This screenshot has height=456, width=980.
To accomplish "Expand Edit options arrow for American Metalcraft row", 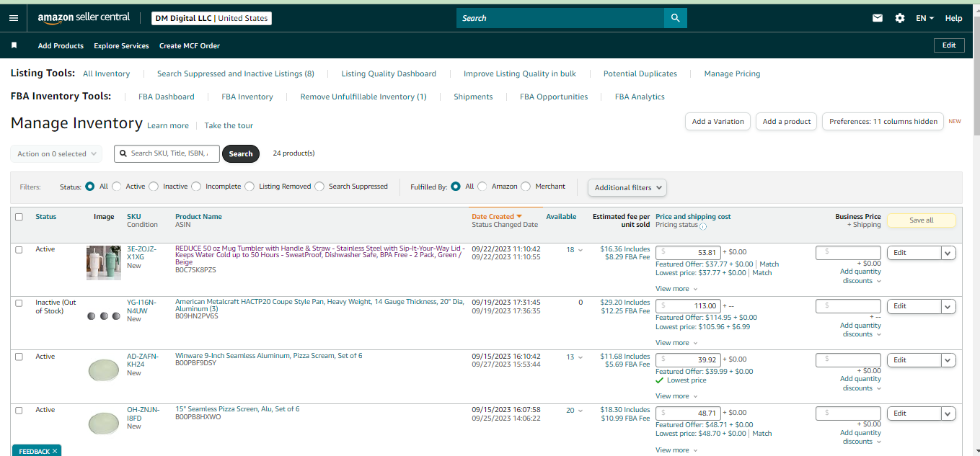I will 949,306.
